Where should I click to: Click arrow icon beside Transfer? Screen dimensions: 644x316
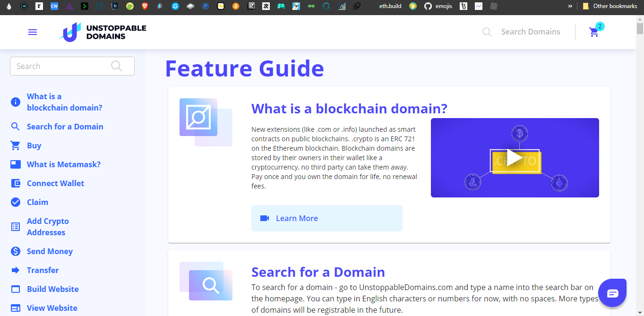click(x=16, y=270)
